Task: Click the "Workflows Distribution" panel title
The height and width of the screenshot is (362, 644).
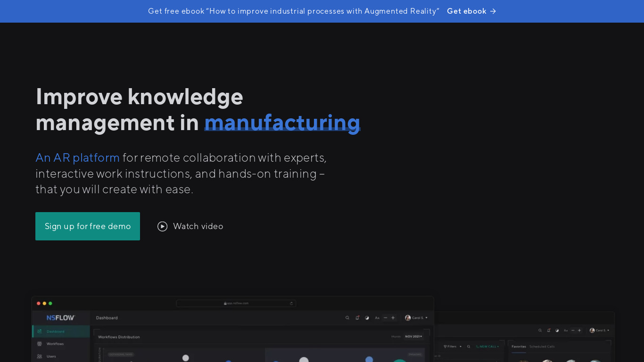Action: [119, 337]
